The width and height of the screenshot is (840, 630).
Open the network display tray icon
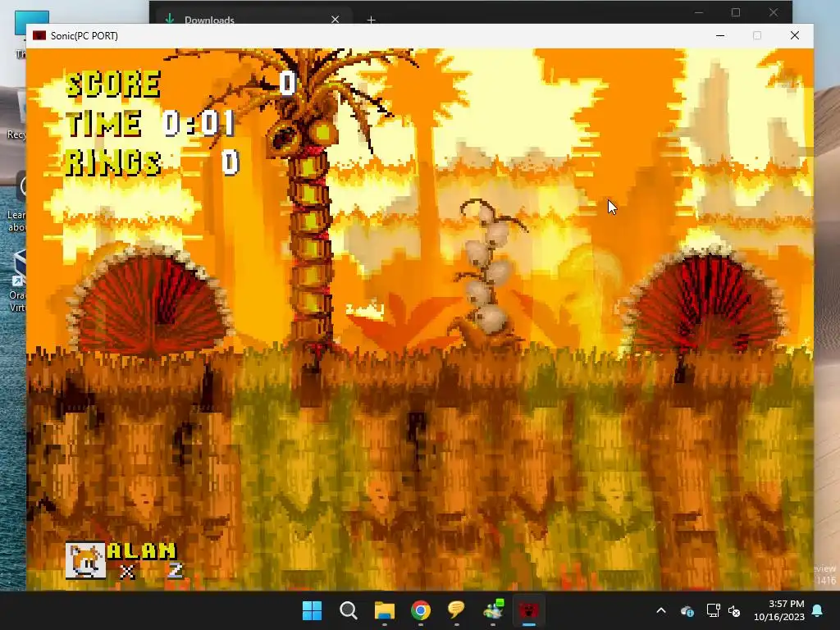pos(713,610)
